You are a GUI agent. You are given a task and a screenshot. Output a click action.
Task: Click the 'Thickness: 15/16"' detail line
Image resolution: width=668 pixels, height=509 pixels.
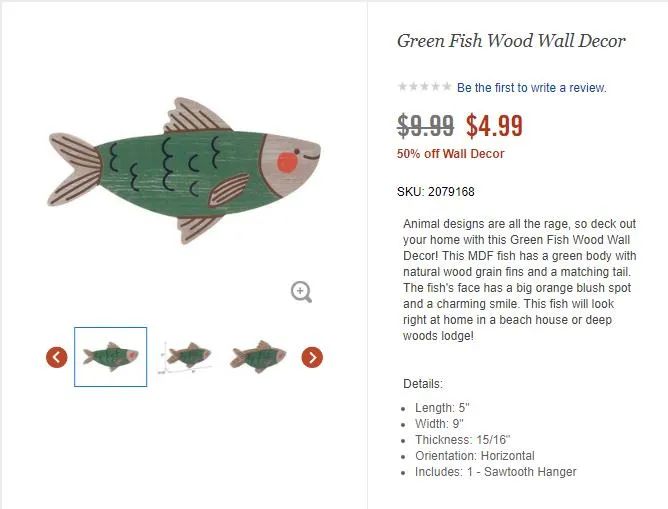pyautogui.click(x=463, y=440)
